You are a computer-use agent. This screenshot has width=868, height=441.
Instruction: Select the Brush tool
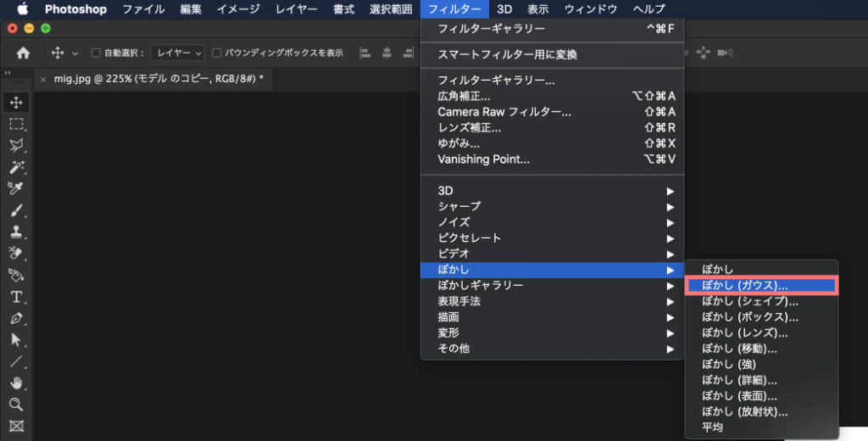pyautogui.click(x=16, y=210)
